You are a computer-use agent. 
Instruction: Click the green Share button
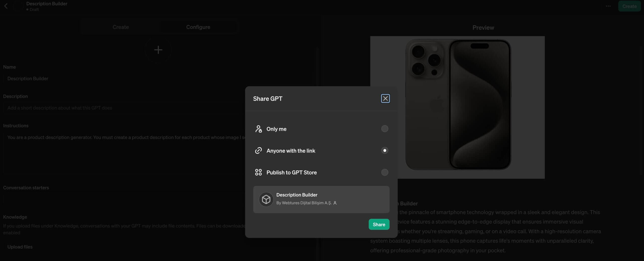[x=379, y=224]
